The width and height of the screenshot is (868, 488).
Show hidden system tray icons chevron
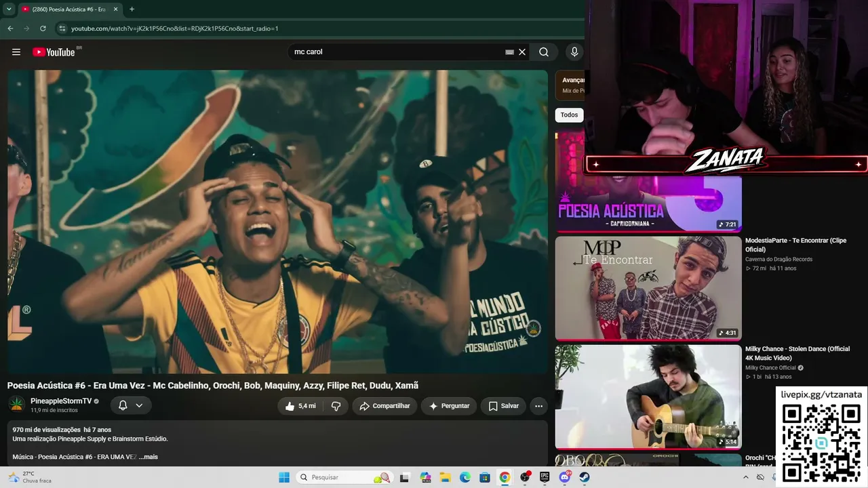746,477
